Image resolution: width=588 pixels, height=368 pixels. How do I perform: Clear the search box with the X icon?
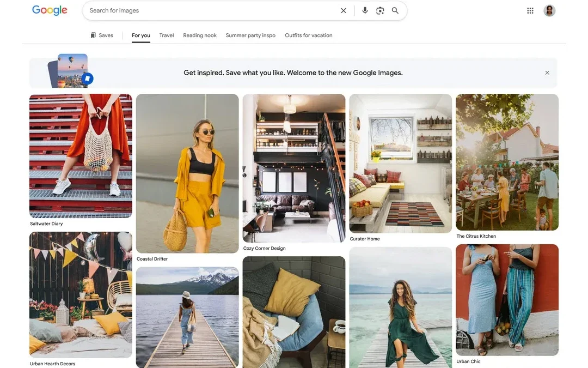pos(343,10)
